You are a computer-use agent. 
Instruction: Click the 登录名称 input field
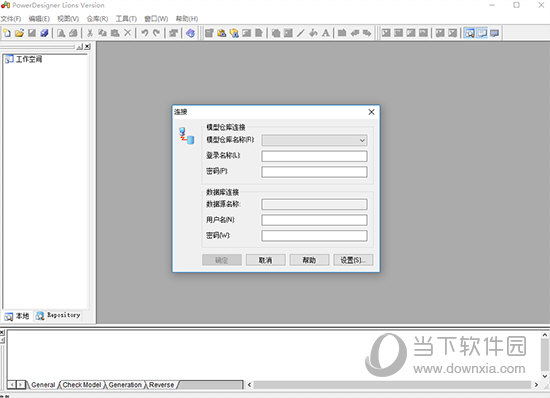(314, 156)
